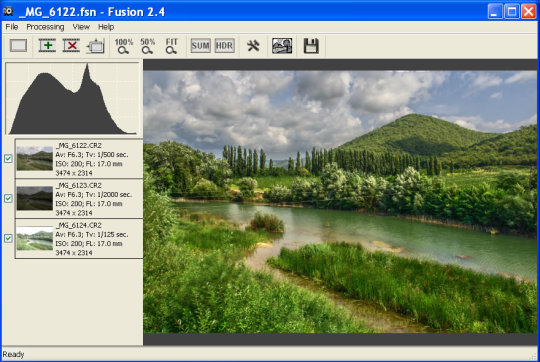540x362 pixels.
Task: Add images with the green plus icon
Action: pos(47,45)
